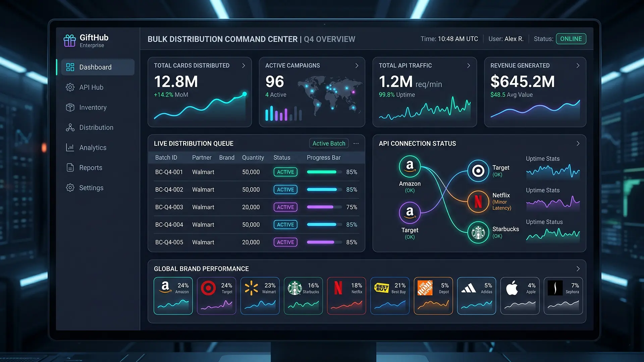Screen dimensions: 644x362
Task: Expand the Total Cards Distributed card
Action: click(244, 66)
